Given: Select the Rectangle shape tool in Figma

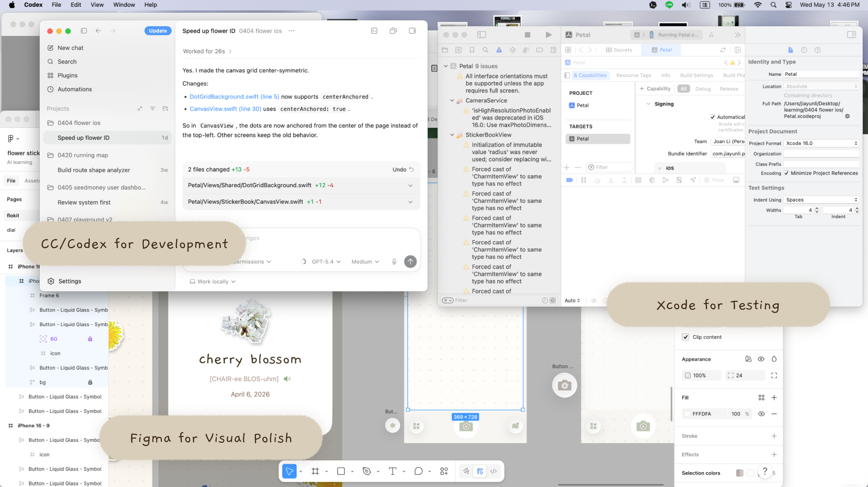Looking at the screenshot, I should point(341,471).
